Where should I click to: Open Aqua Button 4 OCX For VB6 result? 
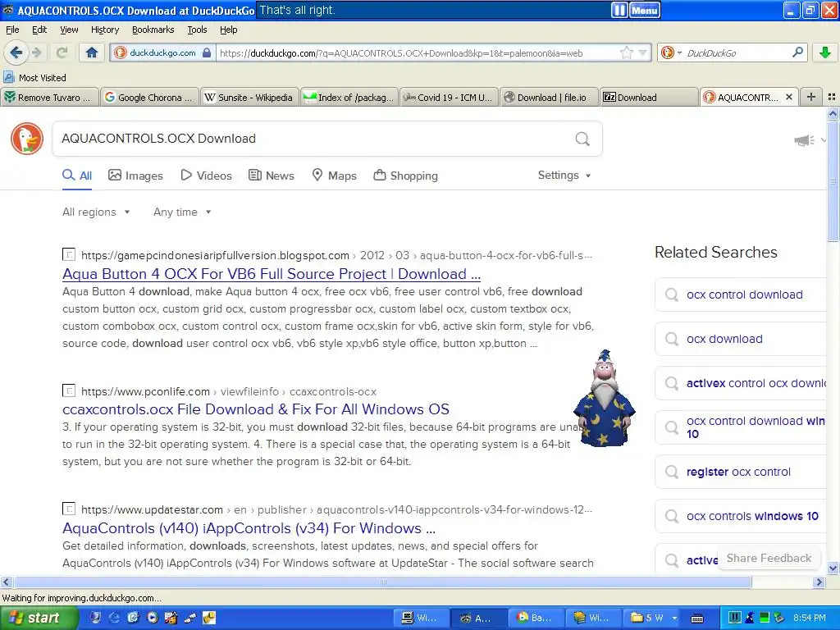pyautogui.click(x=271, y=274)
